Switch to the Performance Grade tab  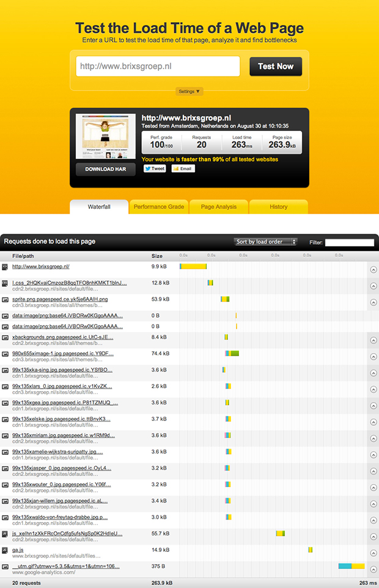[159, 207]
